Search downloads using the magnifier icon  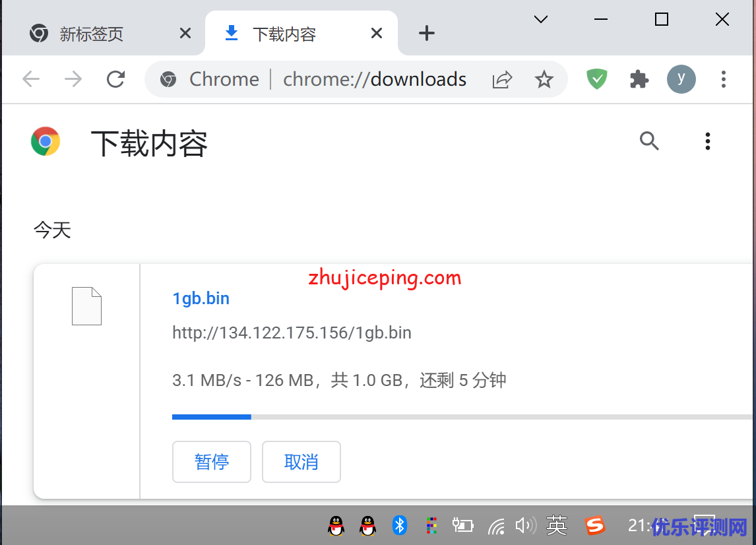tap(649, 141)
